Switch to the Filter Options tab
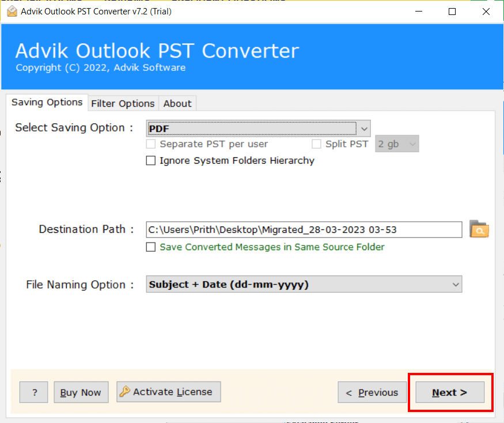The height and width of the screenshot is (423, 504). click(123, 104)
